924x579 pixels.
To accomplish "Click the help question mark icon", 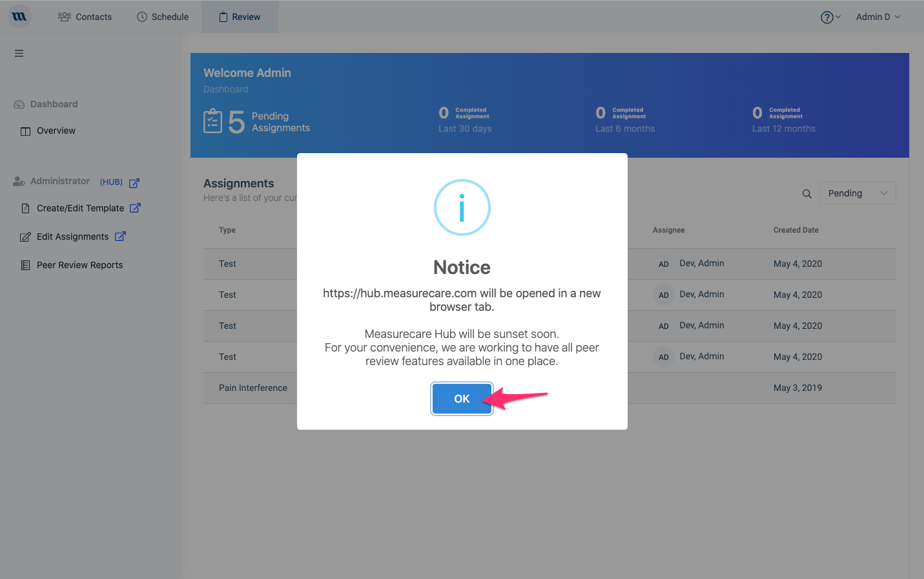I will click(x=826, y=17).
